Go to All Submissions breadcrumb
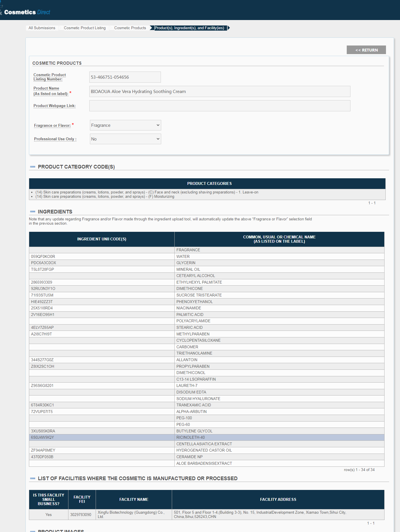 pyautogui.click(x=42, y=28)
